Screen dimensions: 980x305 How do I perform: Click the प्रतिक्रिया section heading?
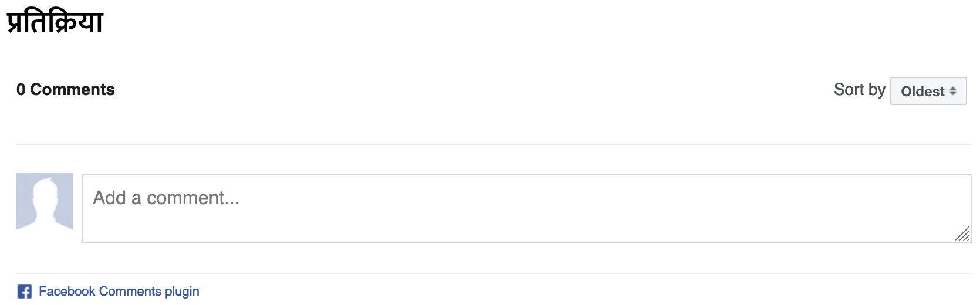pos(55,22)
